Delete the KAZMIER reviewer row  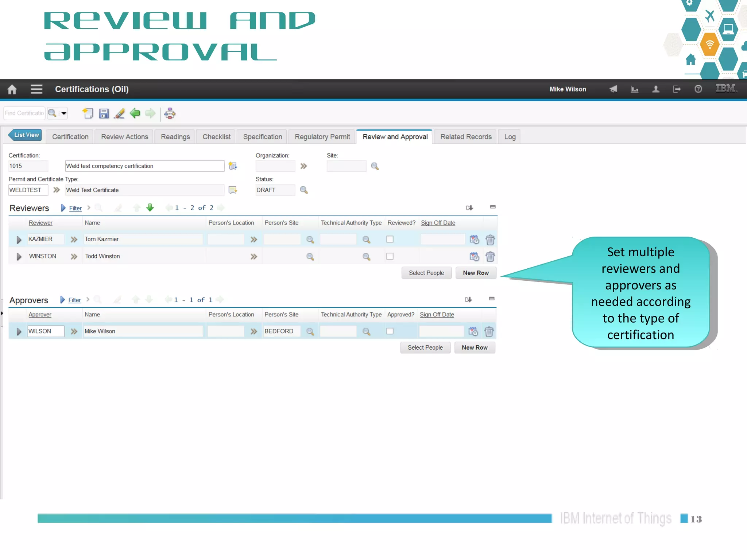[490, 240]
